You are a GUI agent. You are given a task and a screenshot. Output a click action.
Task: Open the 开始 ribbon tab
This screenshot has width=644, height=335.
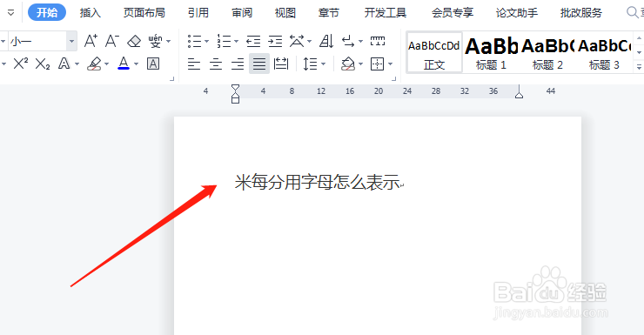click(47, 13)
